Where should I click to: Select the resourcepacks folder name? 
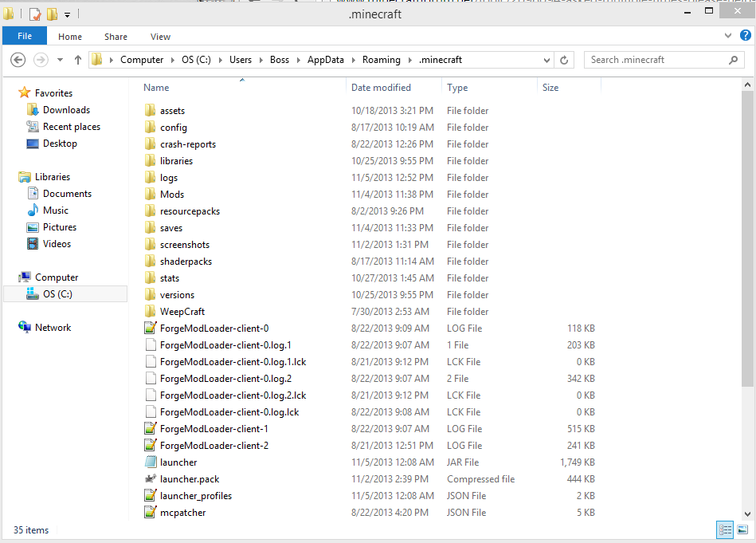pyautogui.click(x=190, y=211)
